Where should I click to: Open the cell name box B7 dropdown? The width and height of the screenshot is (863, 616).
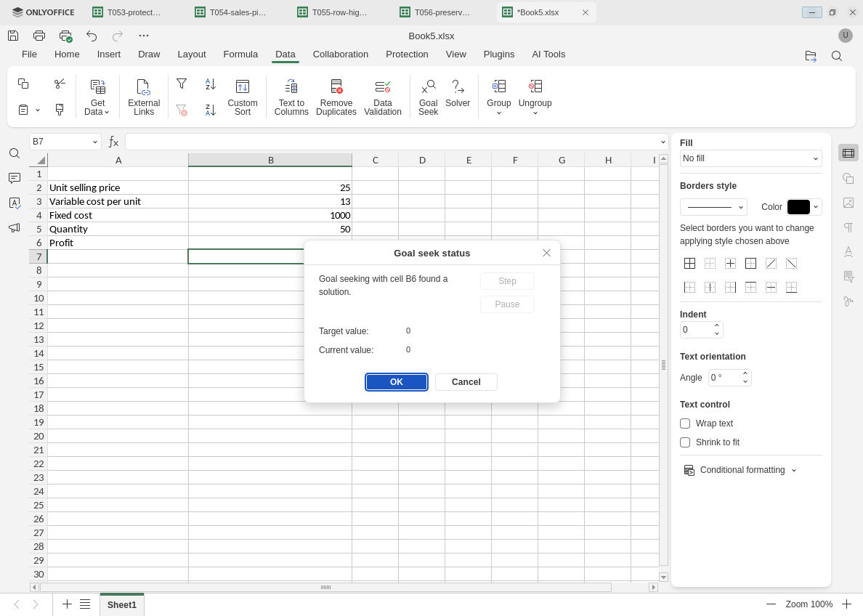pyautogui.click(x=95, y=142)
